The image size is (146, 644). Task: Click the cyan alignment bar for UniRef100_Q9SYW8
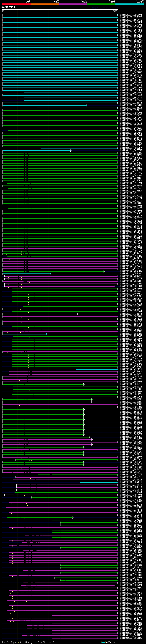[60, 15]
